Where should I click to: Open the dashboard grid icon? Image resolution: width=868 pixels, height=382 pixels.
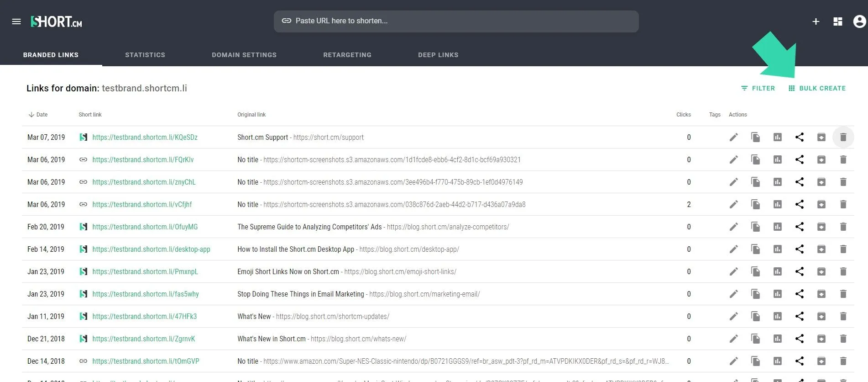[x=838, y=21]
